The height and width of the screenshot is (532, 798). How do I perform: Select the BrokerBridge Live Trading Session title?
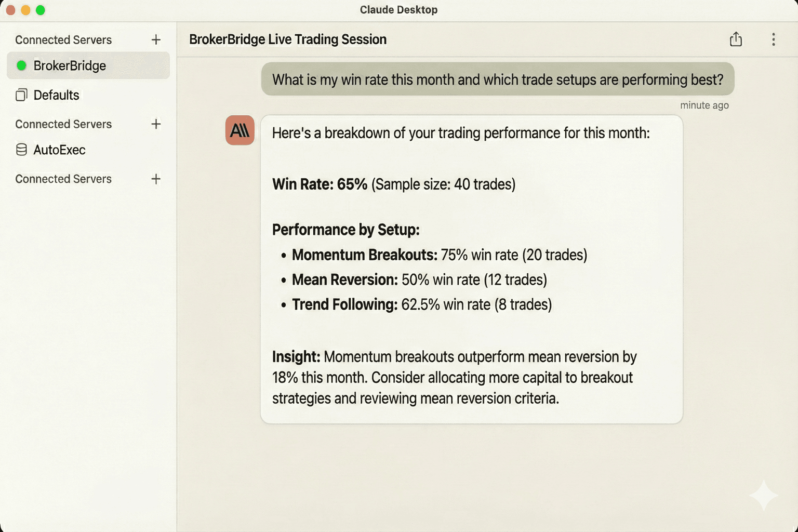coord(288,39)
